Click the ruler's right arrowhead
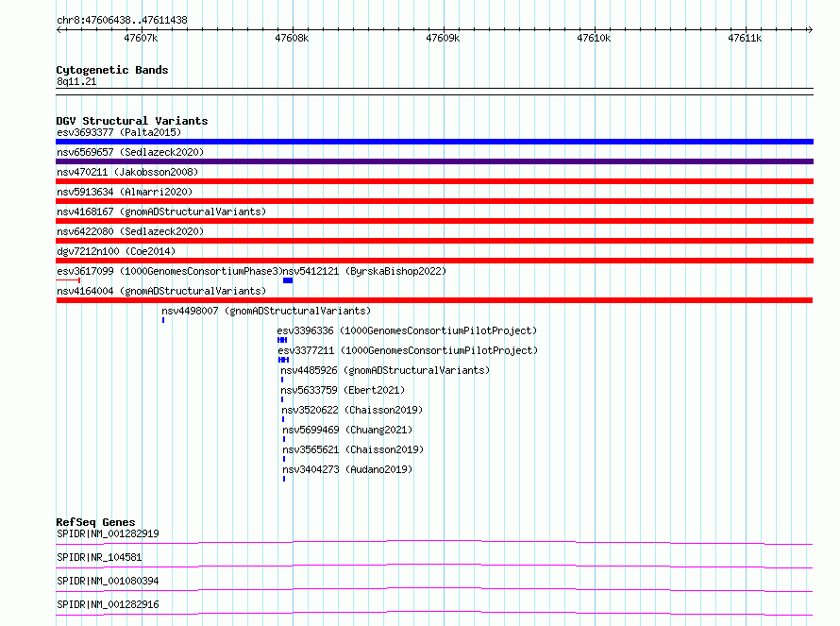840x626 pixels. (x=810, y=29)
